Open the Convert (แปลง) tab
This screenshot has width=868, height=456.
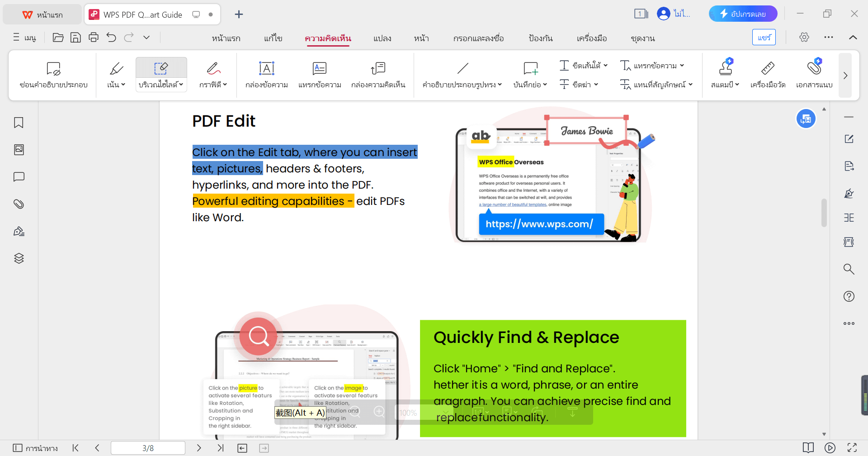click(382, 38)
